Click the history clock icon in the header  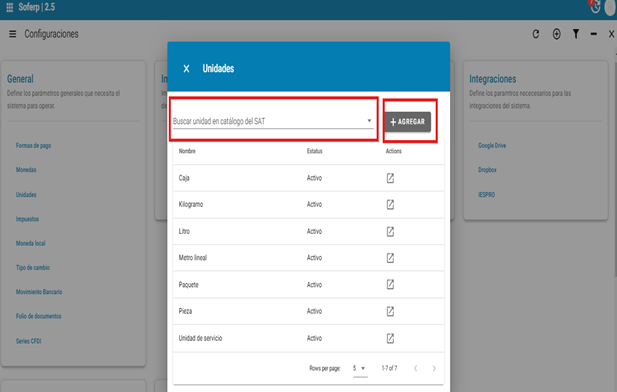[x=595, y=7]
